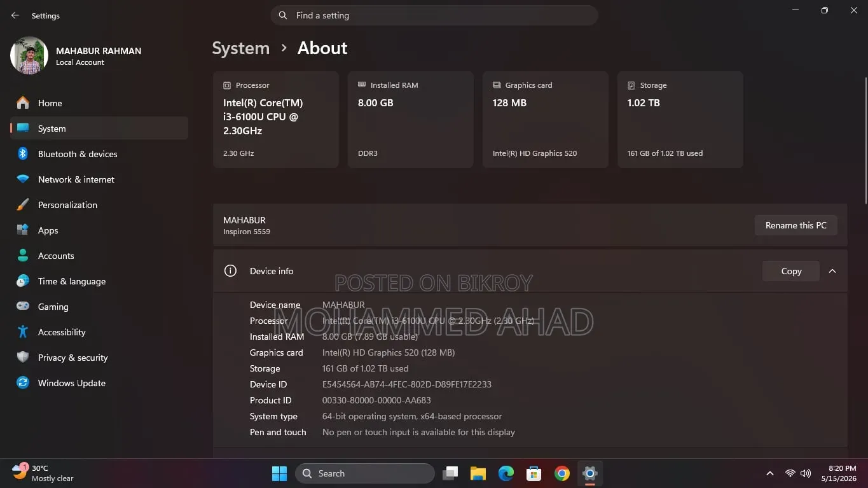
Task: Open the Gaming settings section
Action: point(99,307)
